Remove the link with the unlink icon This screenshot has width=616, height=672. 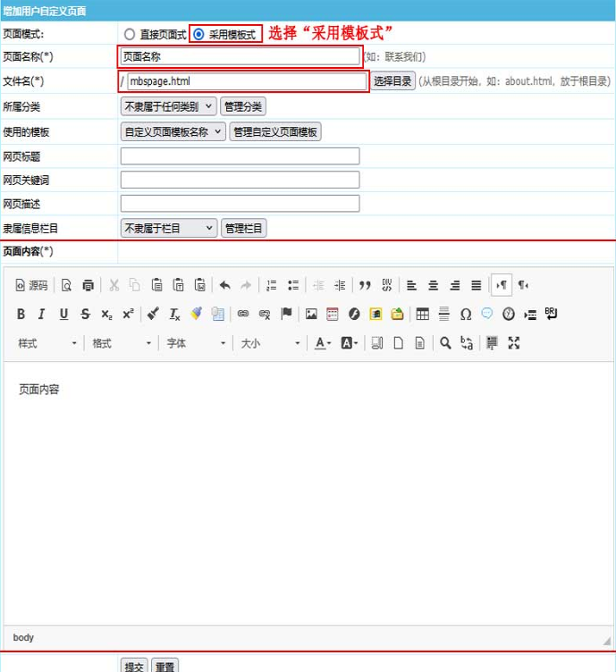[265, 315]
